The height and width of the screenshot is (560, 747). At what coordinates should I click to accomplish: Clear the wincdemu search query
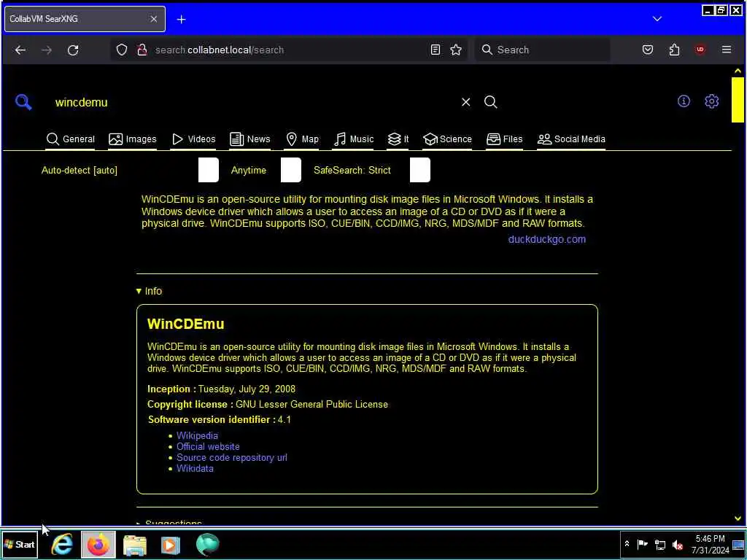[465, 102]
